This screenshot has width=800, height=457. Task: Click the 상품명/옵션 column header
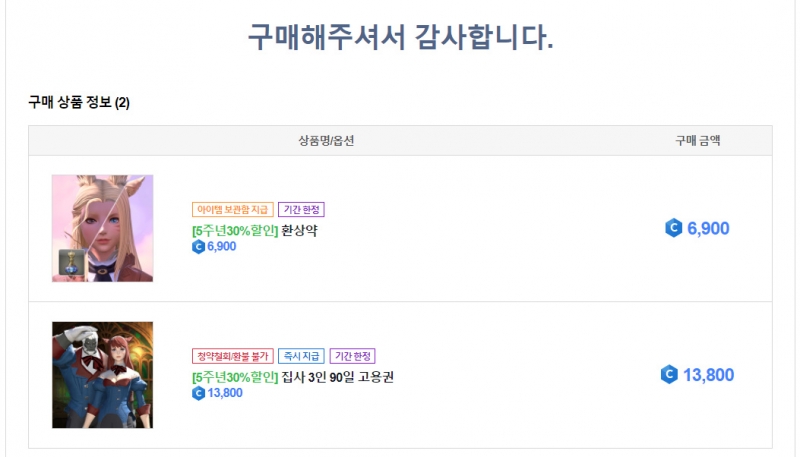tap(326, 140)
